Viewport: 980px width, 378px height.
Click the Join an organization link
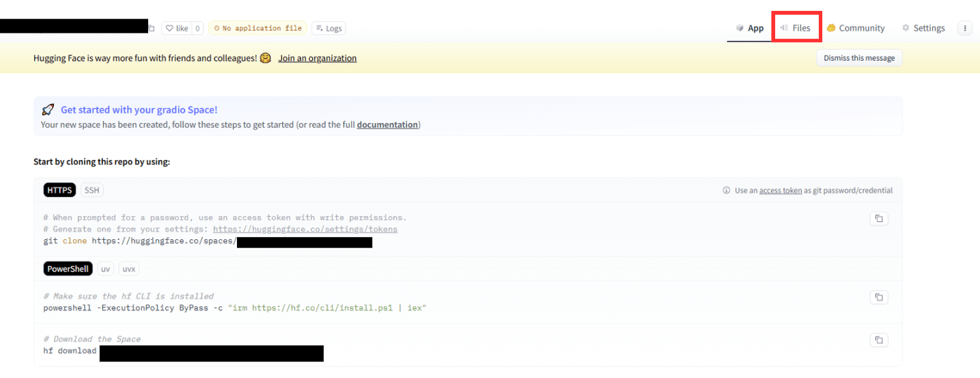point(317,58)
